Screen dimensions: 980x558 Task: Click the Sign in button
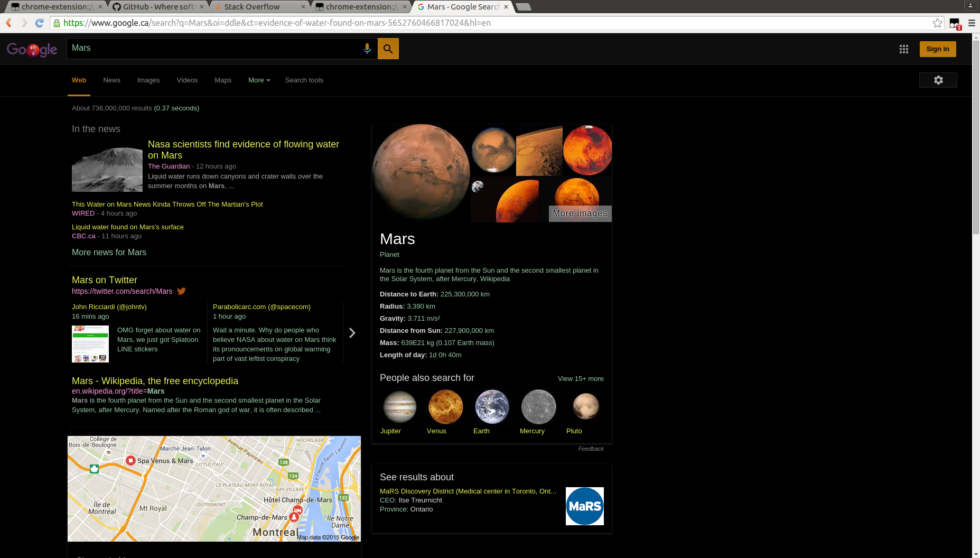938,49
